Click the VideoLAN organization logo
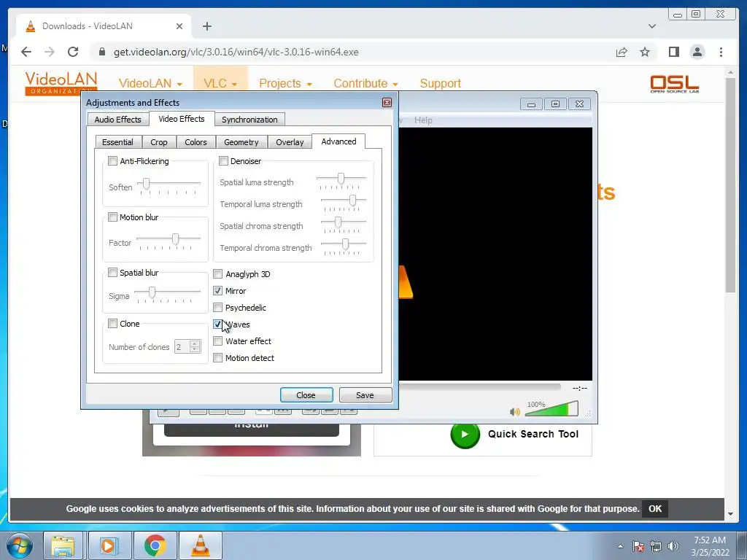This screenshot has height=560, width=747. pyautogui.click(x=61, y=83)
